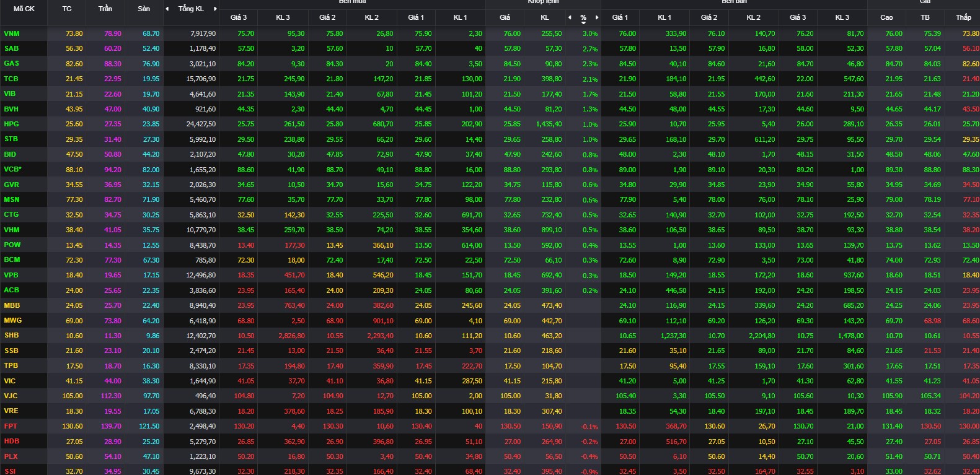Click VPB sell volume 937,60
The image size is (980, 475).
tap(854, 275)
